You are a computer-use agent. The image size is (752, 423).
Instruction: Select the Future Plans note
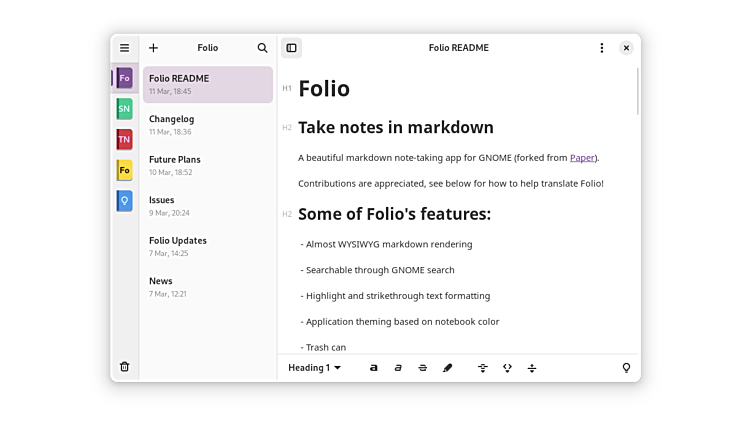tap(207, 165)
